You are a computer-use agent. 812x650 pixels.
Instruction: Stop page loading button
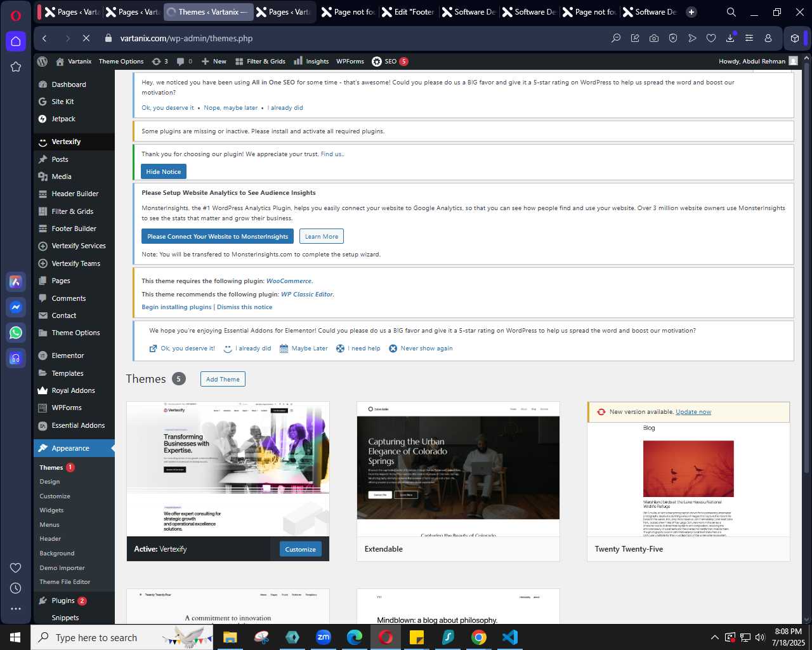tap(86, 38)
